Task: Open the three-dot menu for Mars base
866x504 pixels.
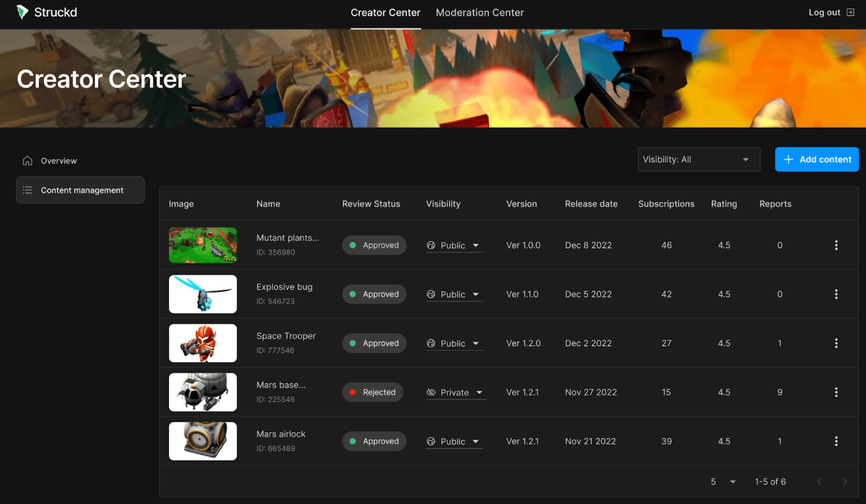Action: (x=836, y=392)
